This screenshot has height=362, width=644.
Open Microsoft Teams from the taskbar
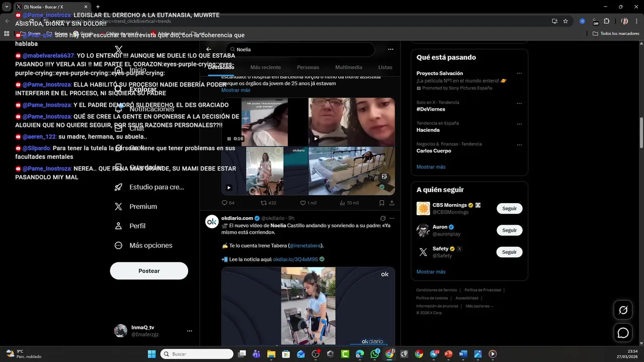(257, 354)
